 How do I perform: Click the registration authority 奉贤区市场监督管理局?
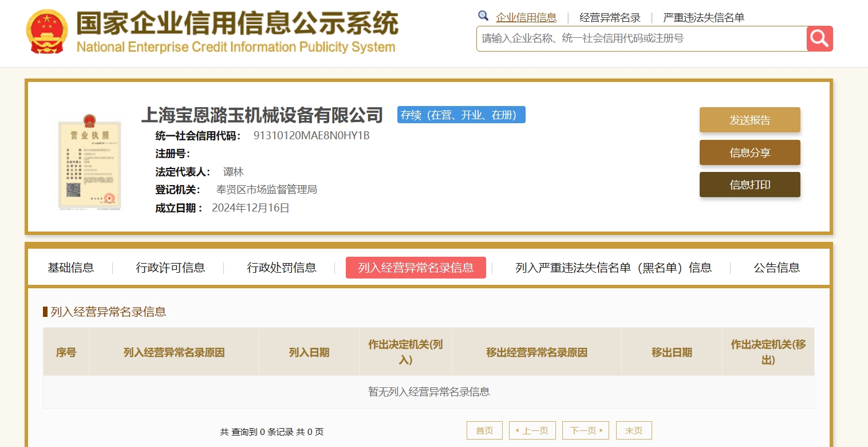coord(267,190)
